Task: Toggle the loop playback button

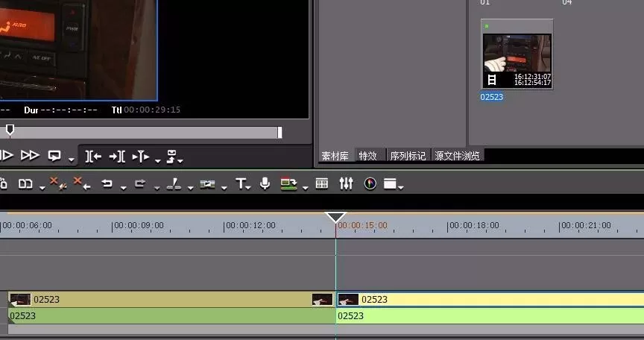Action: tap(54, 156)
